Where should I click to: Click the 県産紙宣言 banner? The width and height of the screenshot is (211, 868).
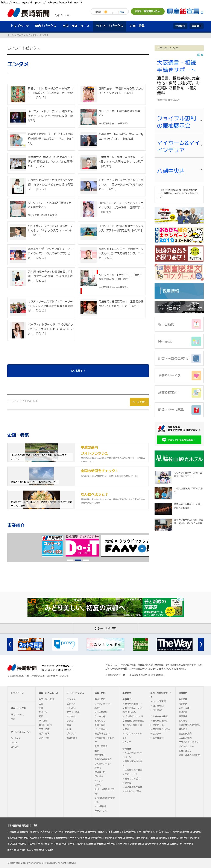185,11
